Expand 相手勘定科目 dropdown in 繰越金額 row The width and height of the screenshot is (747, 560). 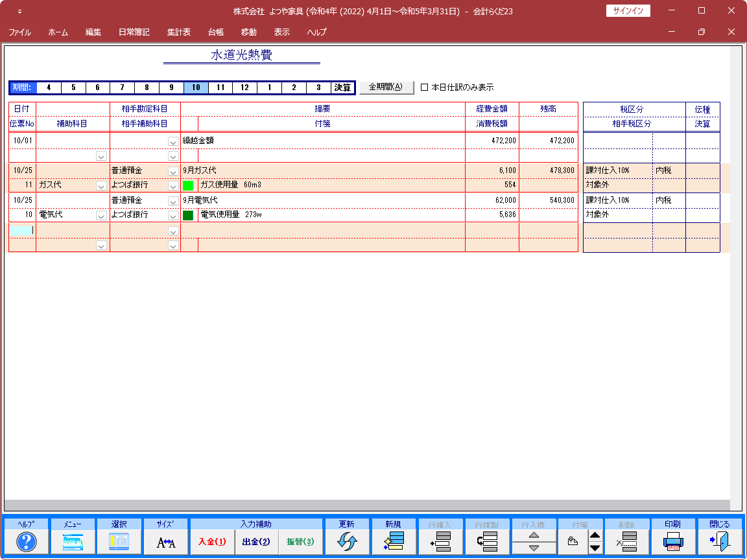pos(173,141)
